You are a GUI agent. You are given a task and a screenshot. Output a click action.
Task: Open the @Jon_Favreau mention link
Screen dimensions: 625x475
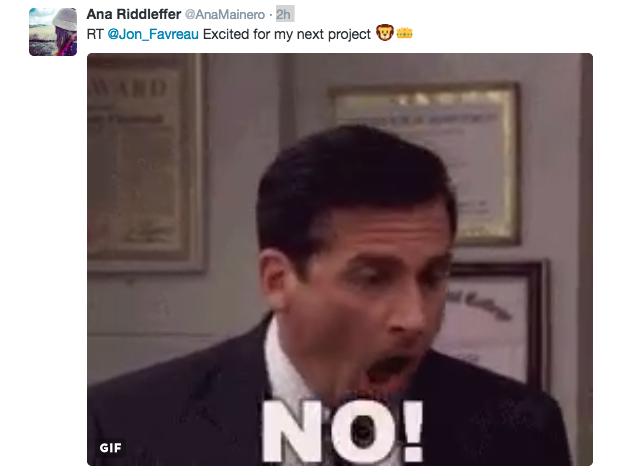pyautogui.click(x=153, y=34)
